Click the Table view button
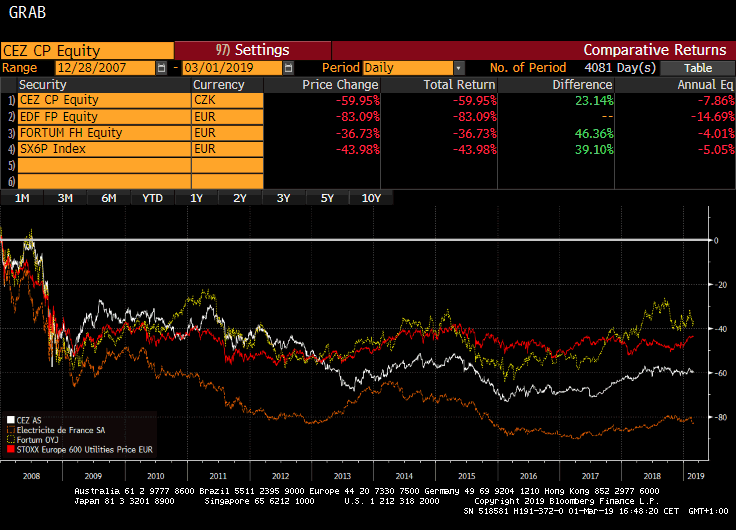This screenshot has width=736, height=530. pos(698,68)
